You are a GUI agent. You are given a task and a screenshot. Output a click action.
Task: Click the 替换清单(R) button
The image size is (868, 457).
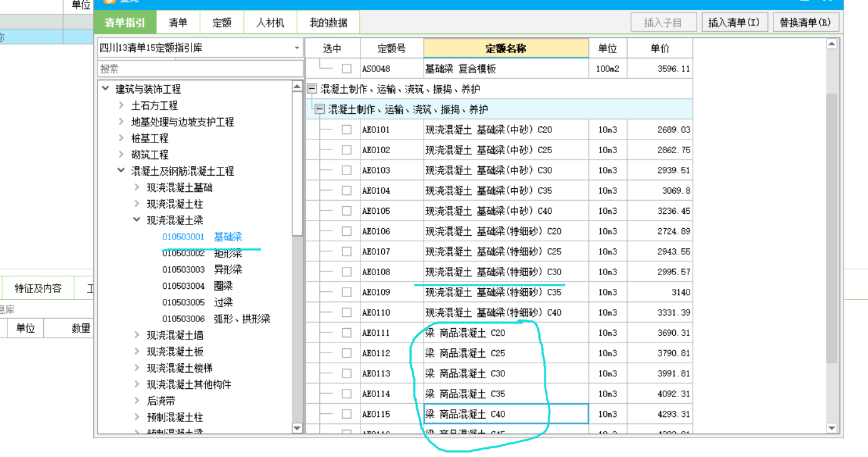[805, 23]
